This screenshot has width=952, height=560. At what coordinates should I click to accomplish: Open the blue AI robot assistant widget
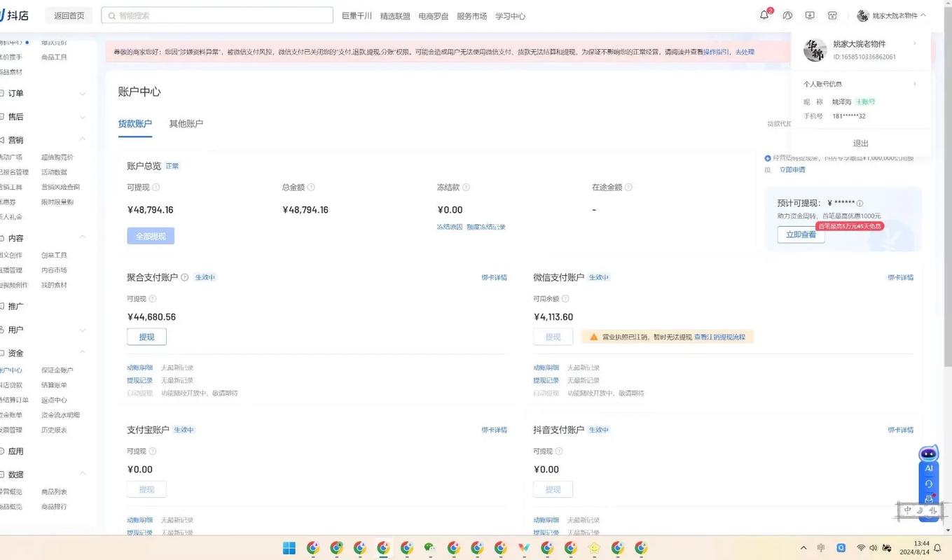pyautogui.click(x=928, y=454)
